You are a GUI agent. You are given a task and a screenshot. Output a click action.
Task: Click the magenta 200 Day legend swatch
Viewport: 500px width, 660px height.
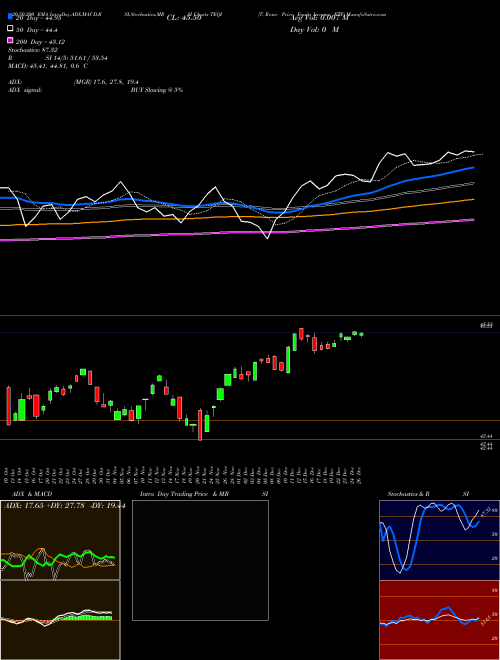click(10, 40)
